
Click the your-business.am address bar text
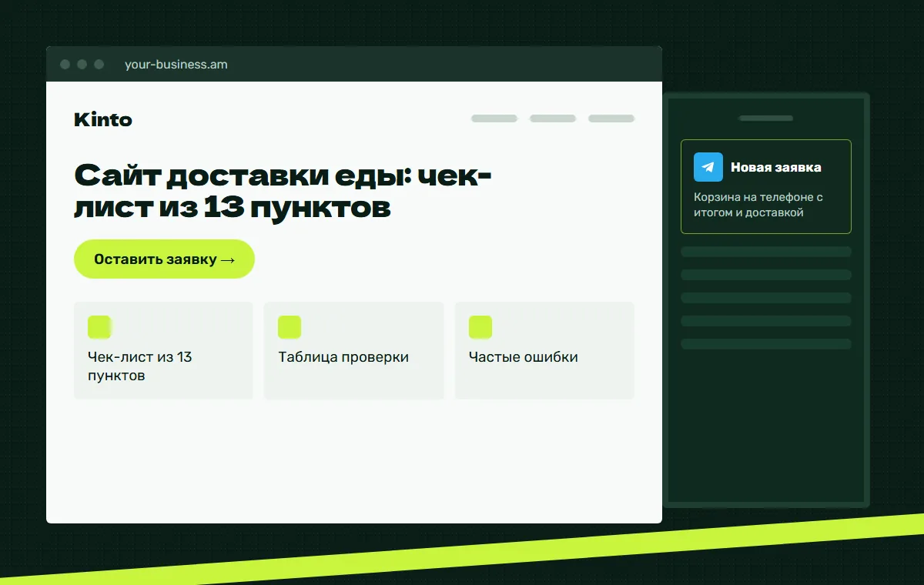[x=176, y=65]
